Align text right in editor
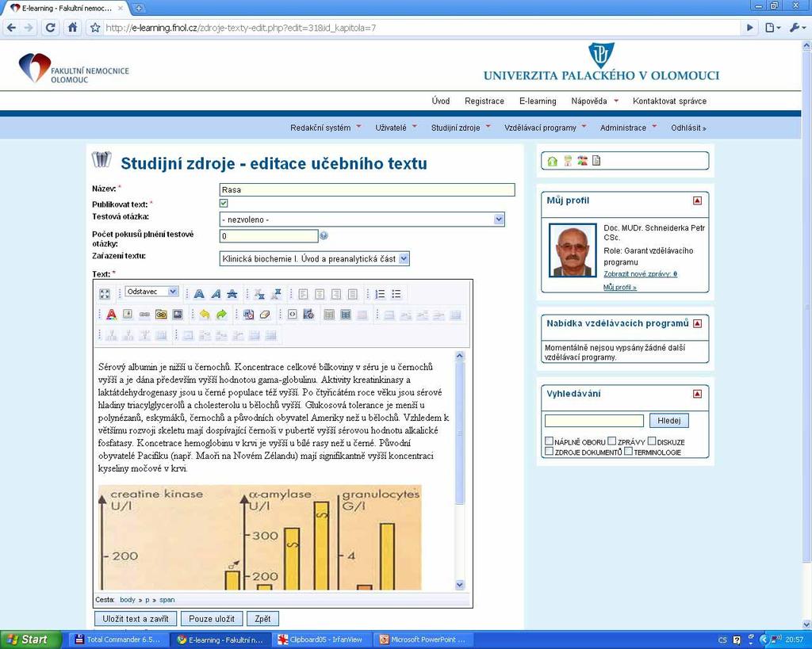Viewport: 812px width, 649px height. 336,294
